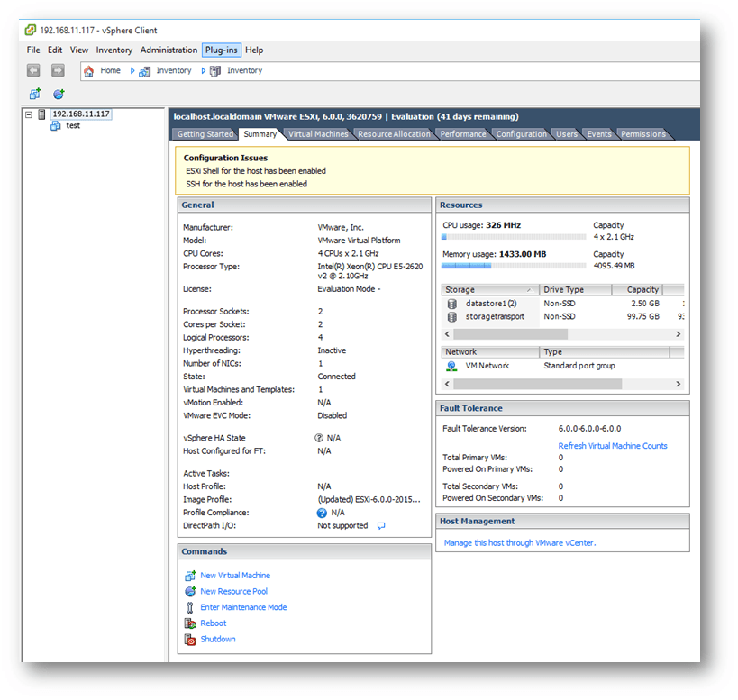Click the DirectPath I/O info bubble icon
738x700 pixels.
click(381, 526)
